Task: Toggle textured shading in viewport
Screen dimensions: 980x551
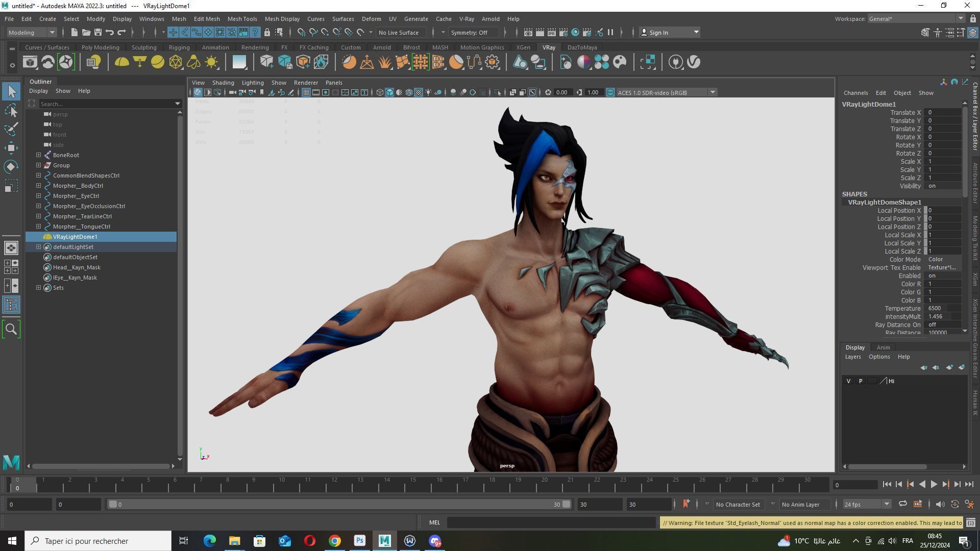Action: [419, 92]
